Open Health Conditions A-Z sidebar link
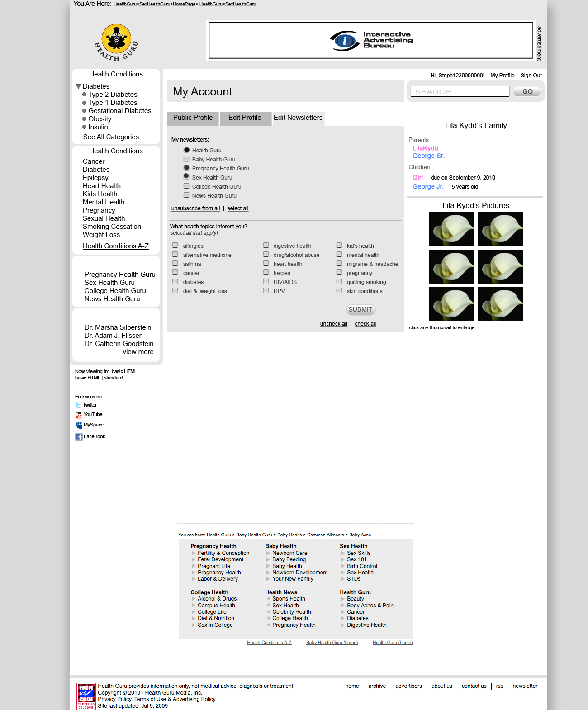Screen dimensions: 588x710 tap(116, 246)
